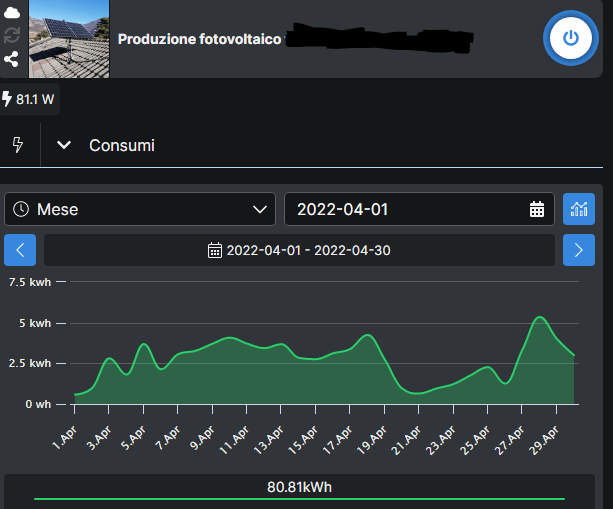Image resolution: width=613 pixels, height=509 pixels.
Task: Click the lightning bolt icon beside Consumi
Action: 18,145
